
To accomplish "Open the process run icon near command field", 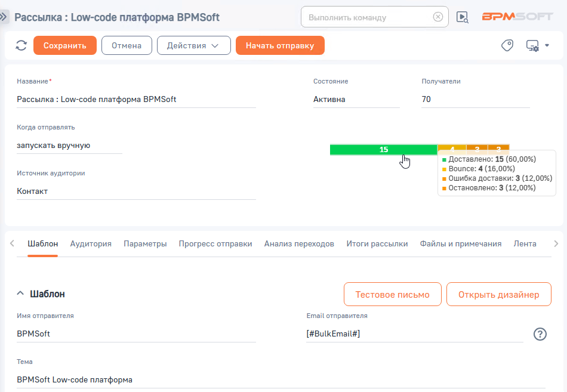I will pos(462,17).
